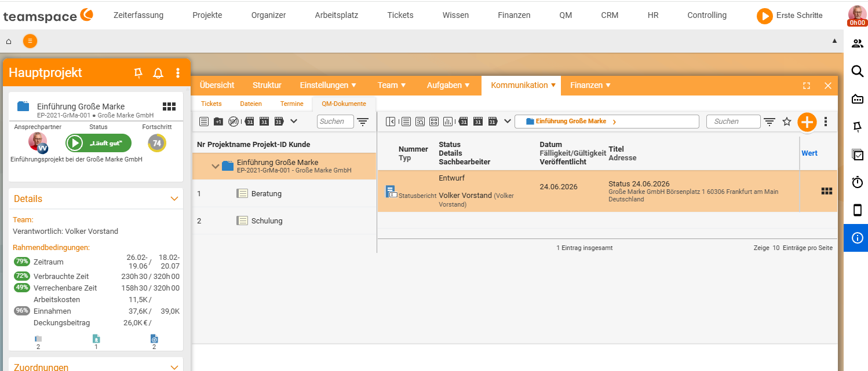Open the three-dot menu of Hauptprojekt panel

(178, 73)
